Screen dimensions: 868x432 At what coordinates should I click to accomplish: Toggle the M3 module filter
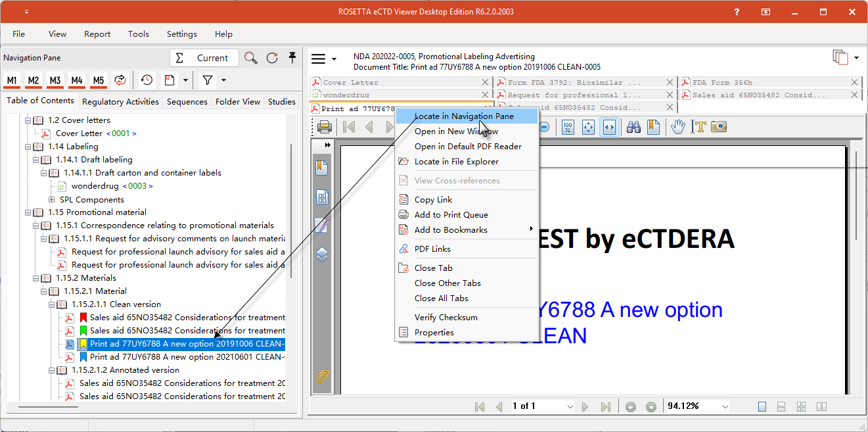(55, 80)
